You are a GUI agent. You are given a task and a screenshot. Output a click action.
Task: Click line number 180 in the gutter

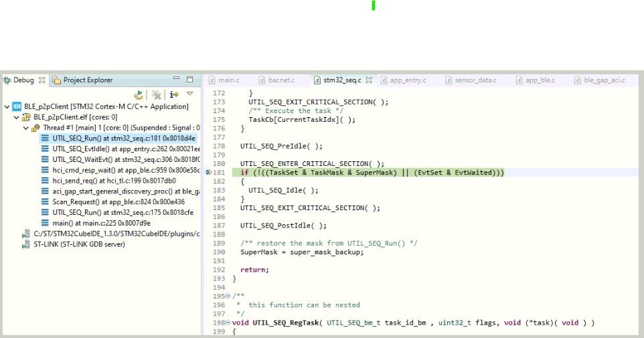click(219, 164)
